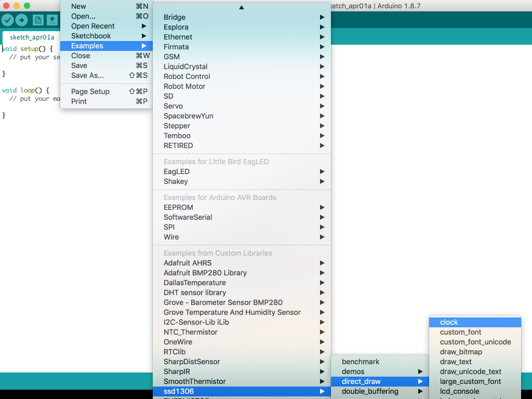Open Robot Control examples entry

(x=242, y=76)
